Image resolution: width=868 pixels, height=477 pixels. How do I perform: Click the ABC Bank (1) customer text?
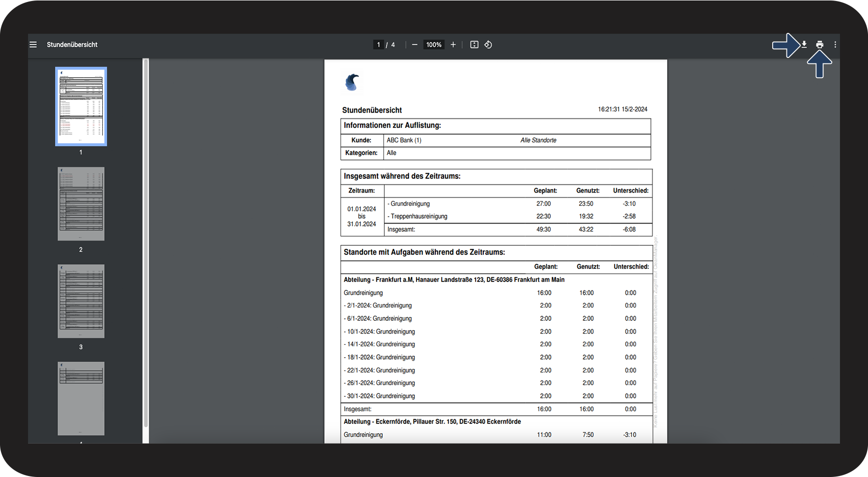point(404,140)
